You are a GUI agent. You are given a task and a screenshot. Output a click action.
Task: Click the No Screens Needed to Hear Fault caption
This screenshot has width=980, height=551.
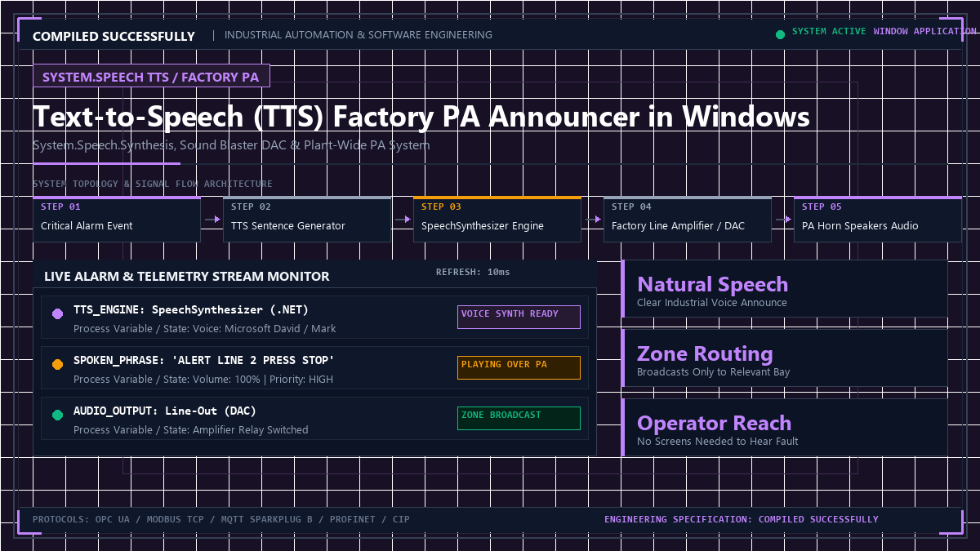click(x=718, y=442)
